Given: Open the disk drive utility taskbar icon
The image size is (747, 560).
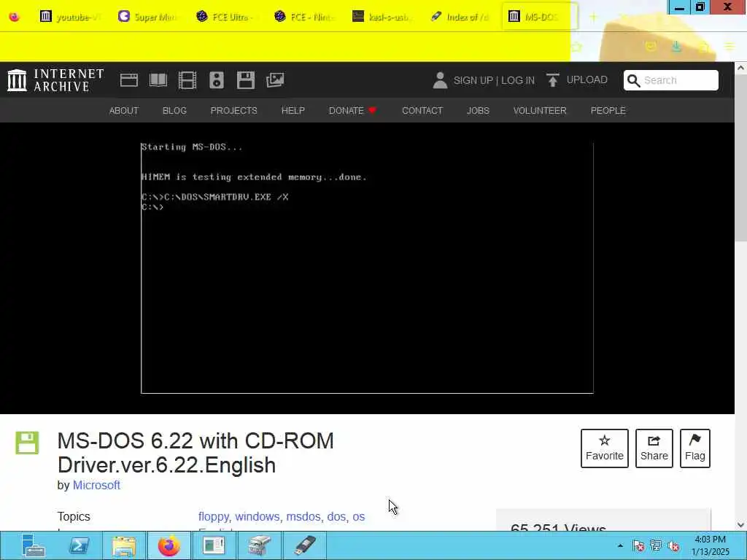Looking at the screenshot, I should pos(260,545).
